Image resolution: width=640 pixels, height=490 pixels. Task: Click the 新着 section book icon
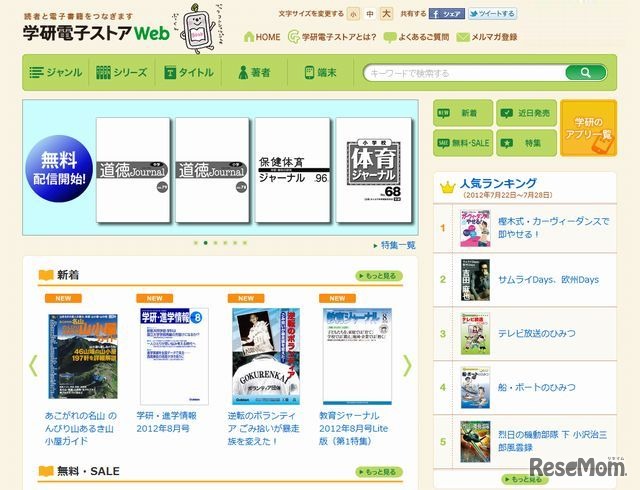pos(46,275)
